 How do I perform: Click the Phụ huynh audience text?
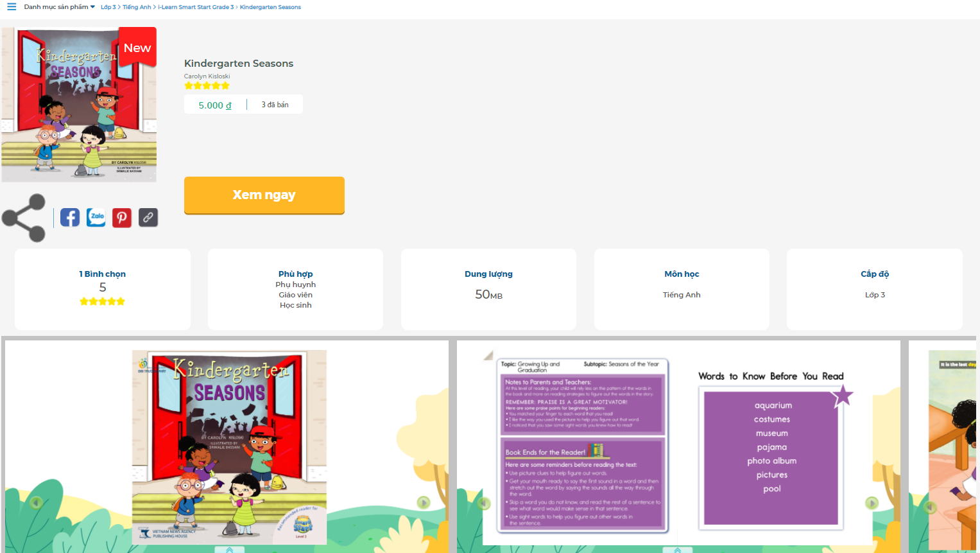tap(296, 285)
